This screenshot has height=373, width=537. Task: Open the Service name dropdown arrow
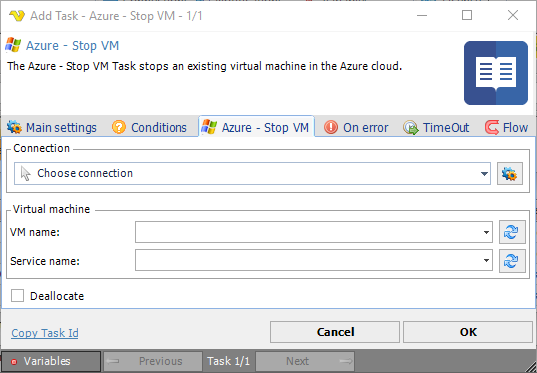tap(486, 261)
